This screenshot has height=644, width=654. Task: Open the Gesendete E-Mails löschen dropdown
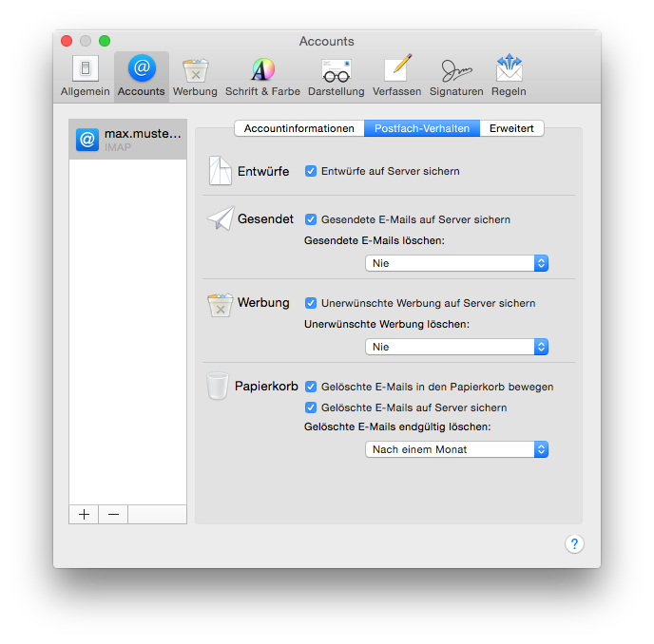[x=456, y=263]
